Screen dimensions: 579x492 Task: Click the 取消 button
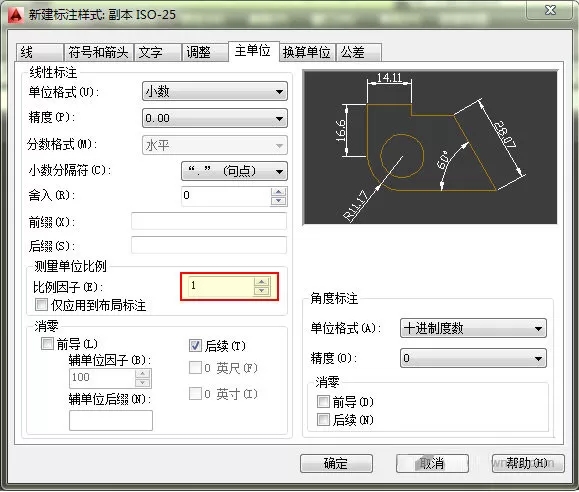pyautogui.click(x=432, y=463)
